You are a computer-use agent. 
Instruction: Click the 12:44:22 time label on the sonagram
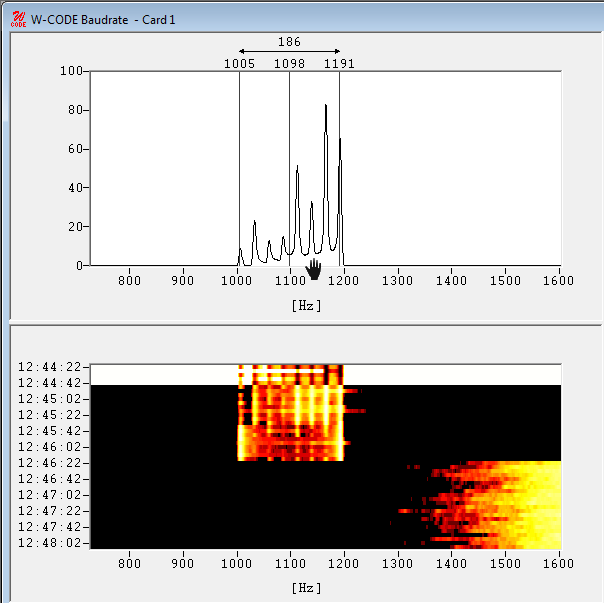click(50, 367)
